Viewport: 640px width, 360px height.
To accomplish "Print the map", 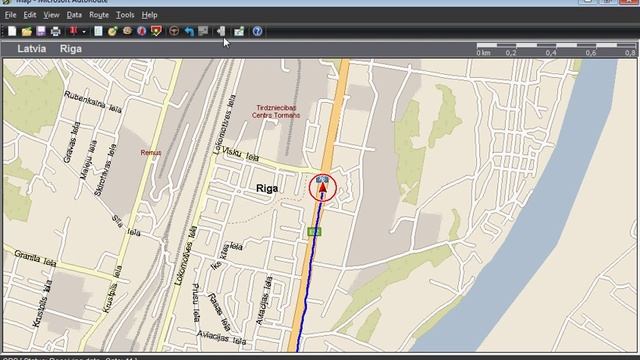I will [x=56, y=31].
